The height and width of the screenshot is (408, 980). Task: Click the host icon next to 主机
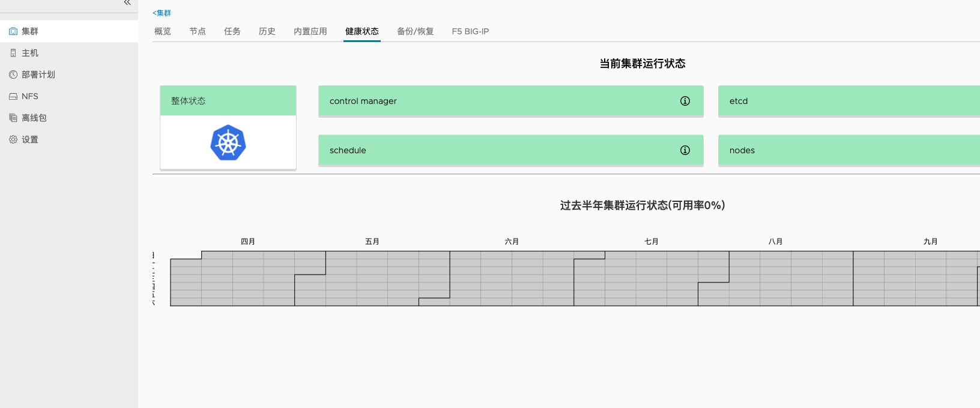(13, 53)
